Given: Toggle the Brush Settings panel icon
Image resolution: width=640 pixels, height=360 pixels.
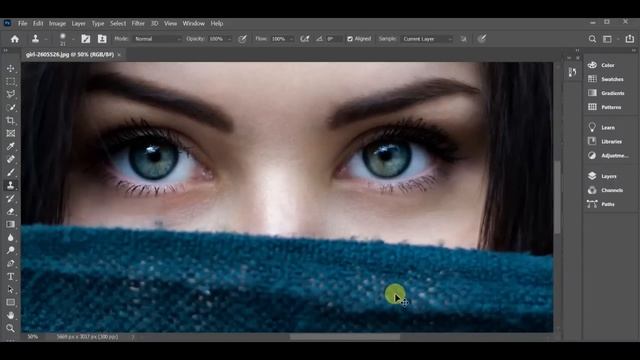Looking at the screenshot, I should tap(86, 39).
